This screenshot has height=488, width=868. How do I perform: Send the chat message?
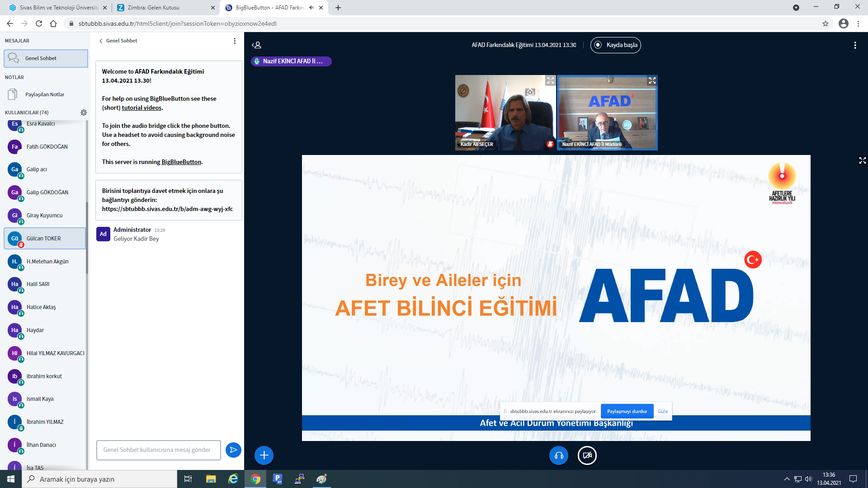[x=233, y=450]
